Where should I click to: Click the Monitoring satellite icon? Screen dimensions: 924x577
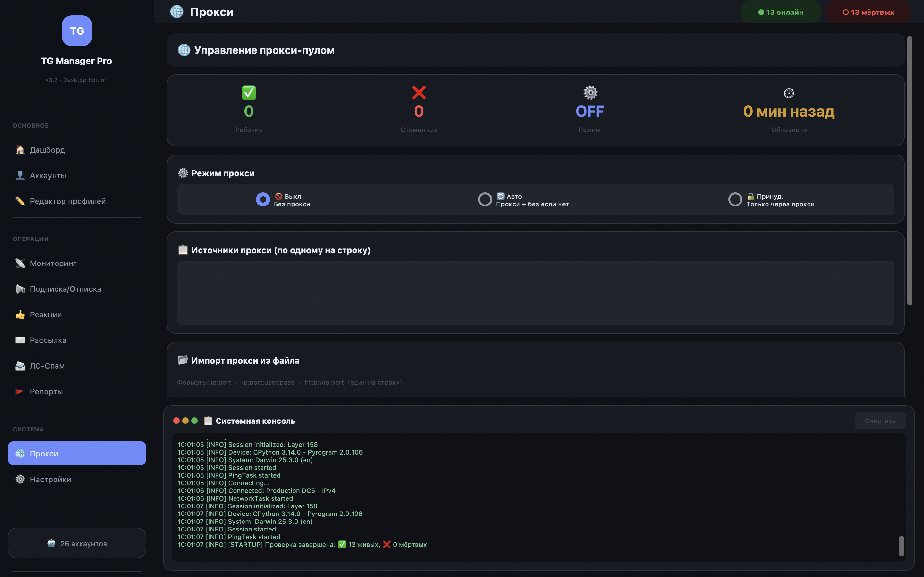pos(20,263)
